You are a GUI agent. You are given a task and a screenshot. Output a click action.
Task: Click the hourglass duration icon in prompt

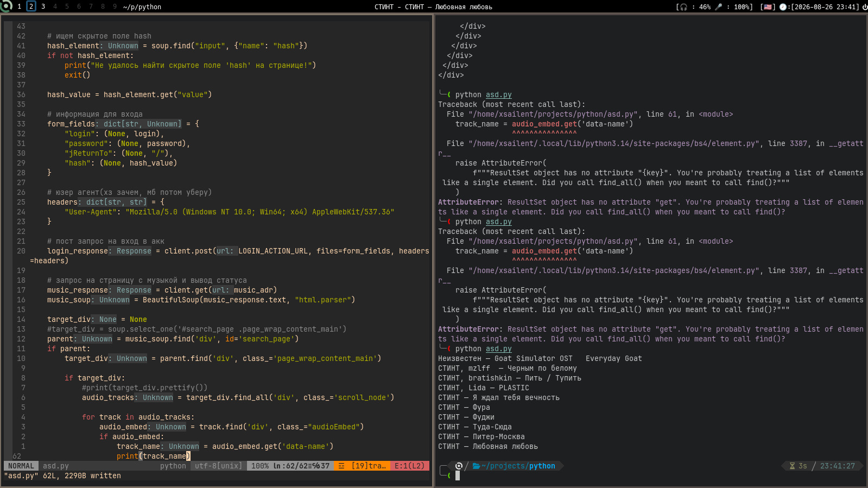792,466
